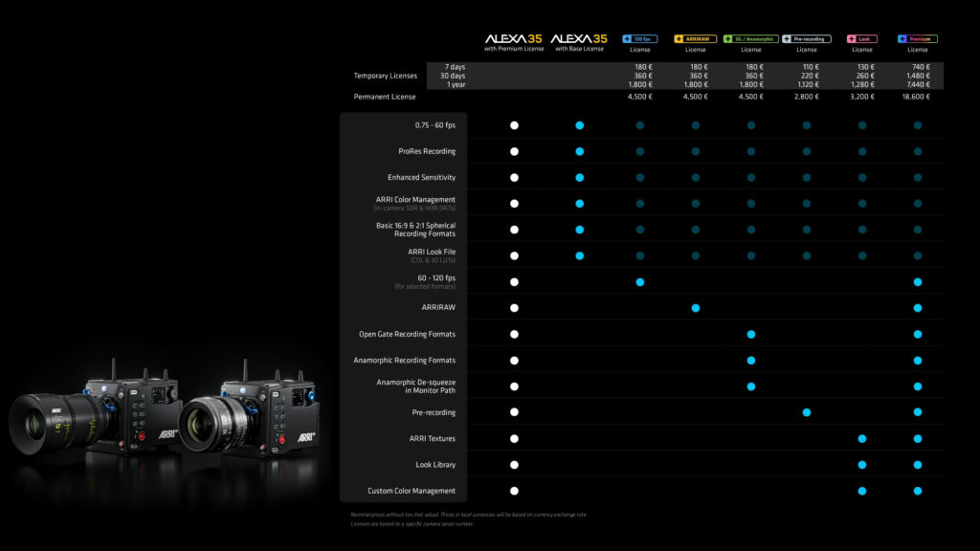Screen dimensions: 980x551
Task: Click the 'ARRI Color Management' row label
Action: [x=415, y=200]
